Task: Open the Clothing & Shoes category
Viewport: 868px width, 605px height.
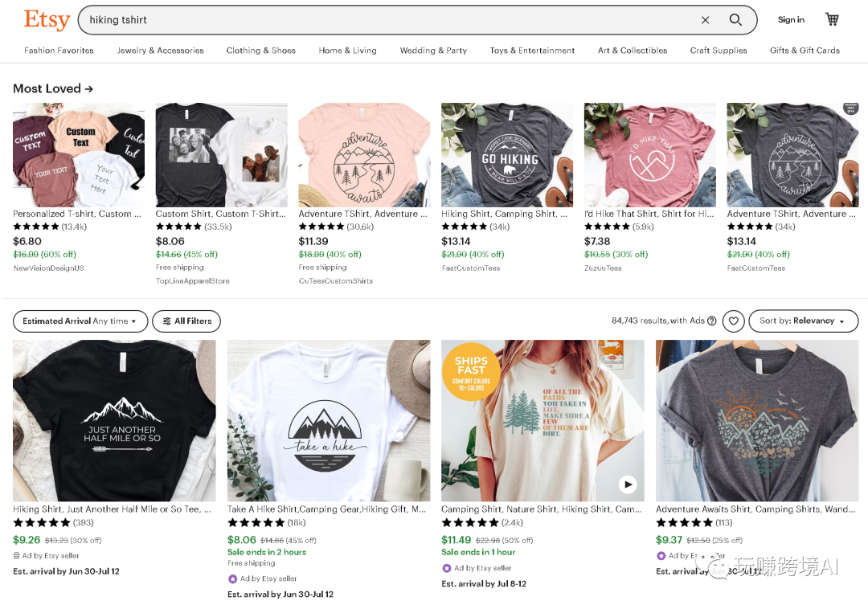Action: click(260, 51)
